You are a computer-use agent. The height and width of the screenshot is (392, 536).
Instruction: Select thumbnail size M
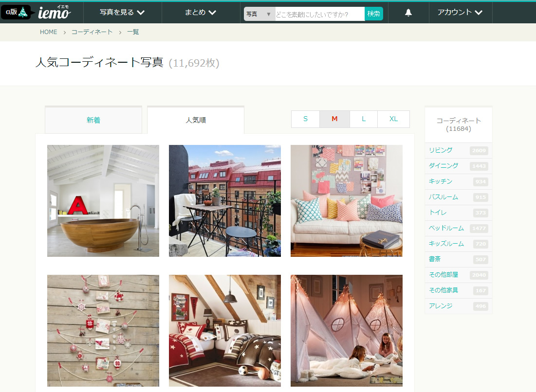(x=334, y=119)
